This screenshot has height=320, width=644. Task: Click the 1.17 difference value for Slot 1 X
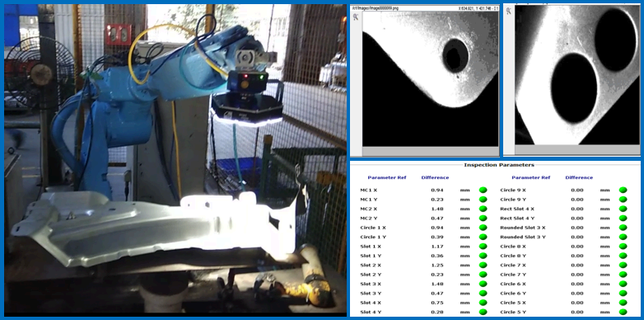[x=436, y=247]
